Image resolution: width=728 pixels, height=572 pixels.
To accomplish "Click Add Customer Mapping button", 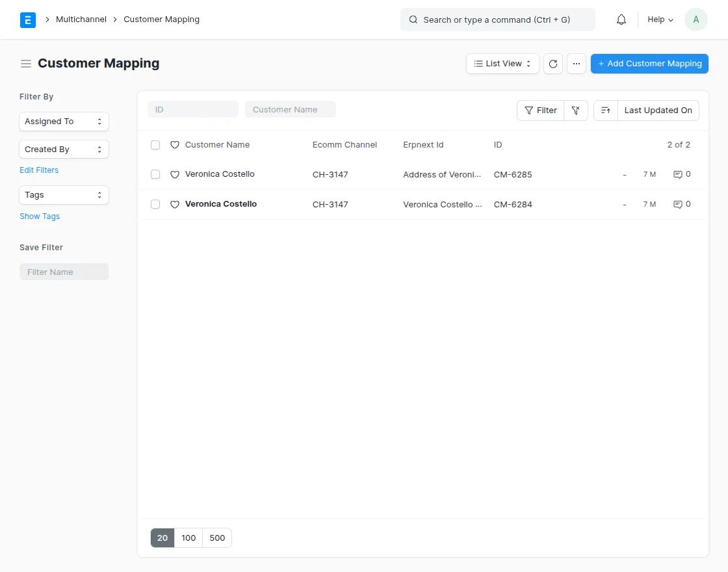I will (649, 64).
